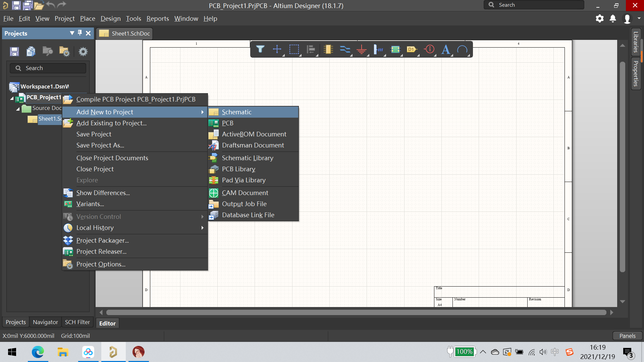Image resolution: width=644 pixels, height=362 pixels.
Task: Collapse the PCB_Project1 tree node
Action: 12,98
